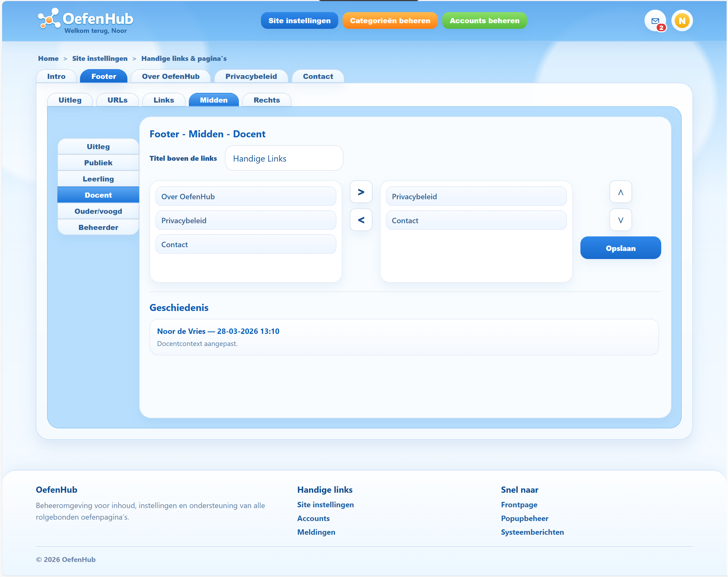Open Site instellingen in header
728x577 pixels.
[299, 20]
